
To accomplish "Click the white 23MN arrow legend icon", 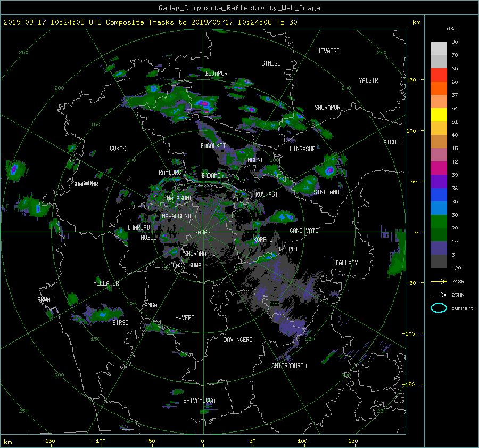I will [439, 295].
